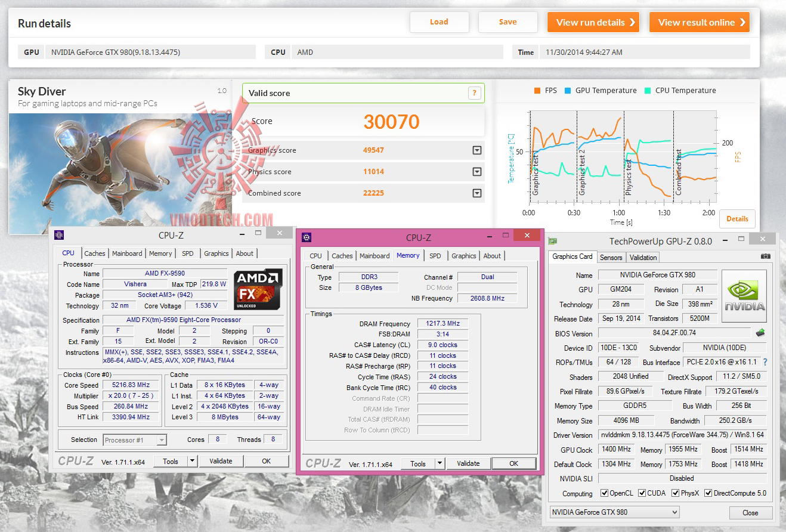
Task: Click the BIOS Version value 84.04.2F.00.74
Action: pyautogui.click(x=674, y=333)
